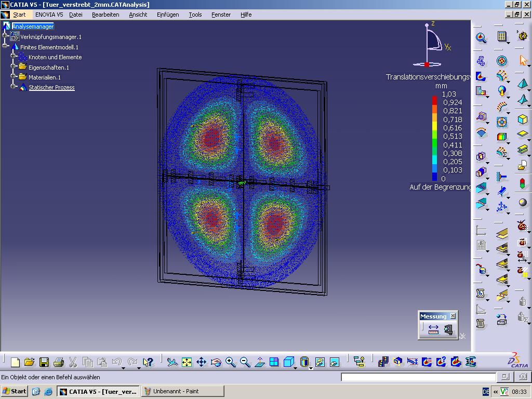The image size is (532, 399).
Task: Close the Messung toolbar
Action: point(453,316)
